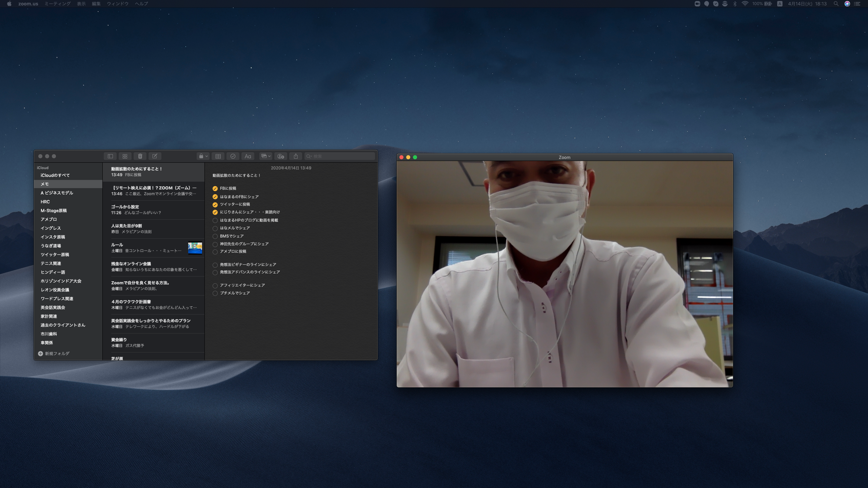The image size is (868, 488).
Task: Check 神田先生のグループにシェア item
Action: click(x=215, y=244)
